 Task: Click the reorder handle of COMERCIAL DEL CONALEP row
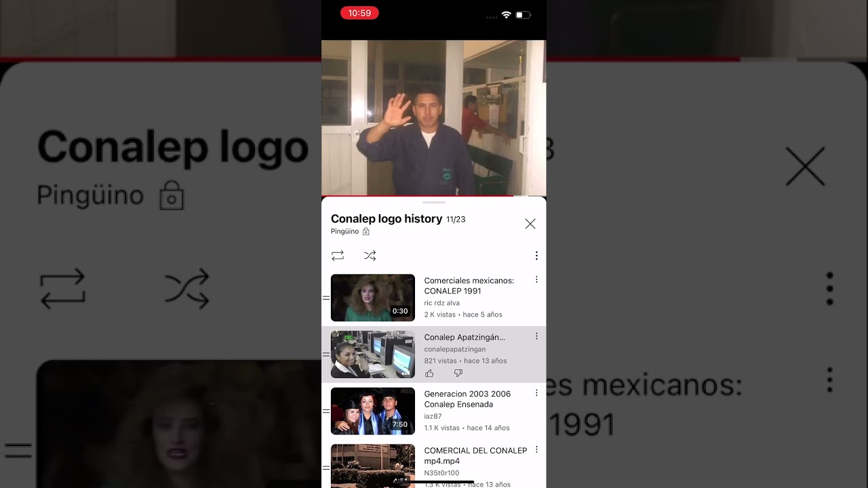click(x=326, y=467)
